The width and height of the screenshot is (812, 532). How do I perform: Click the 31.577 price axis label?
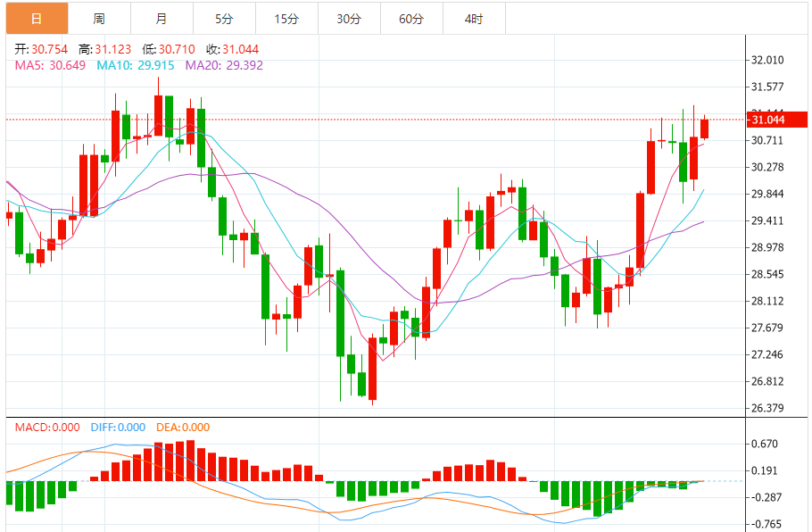(767, 87)
